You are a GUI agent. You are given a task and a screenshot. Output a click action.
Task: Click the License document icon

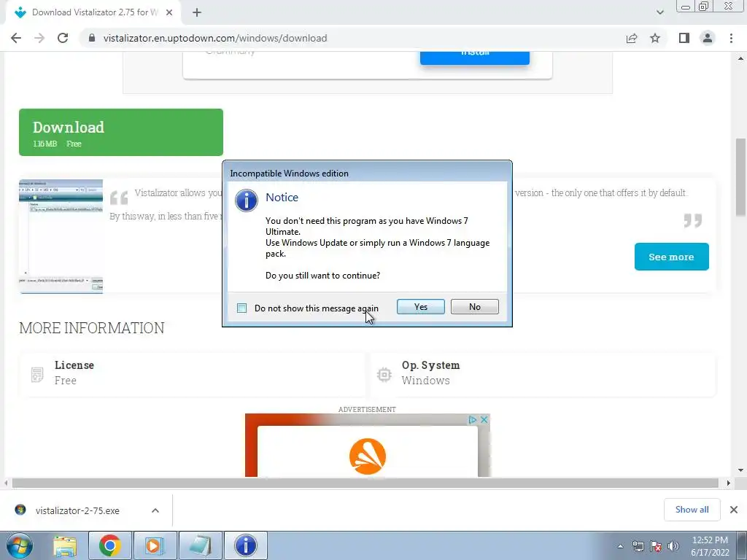(x=37, y=374)
